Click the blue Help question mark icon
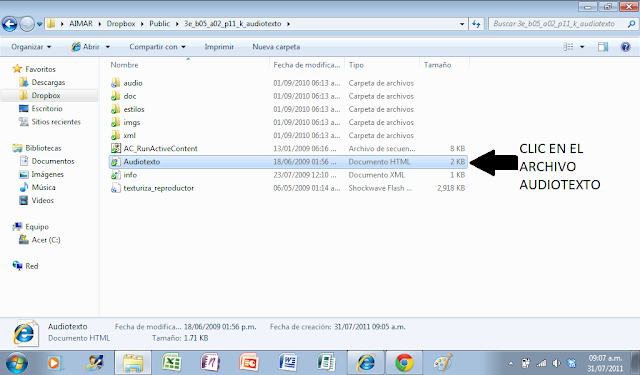The height and width of the screenshot is (375, 640). [625, 47]
